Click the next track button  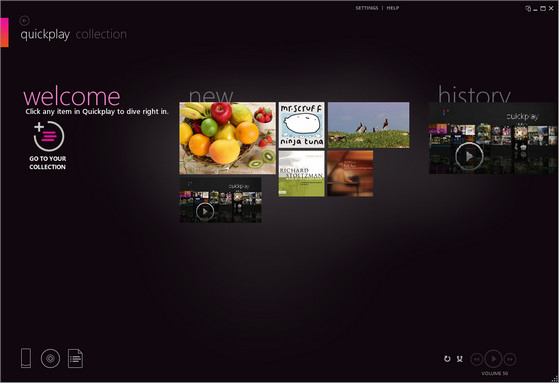[x=510, y=359]
